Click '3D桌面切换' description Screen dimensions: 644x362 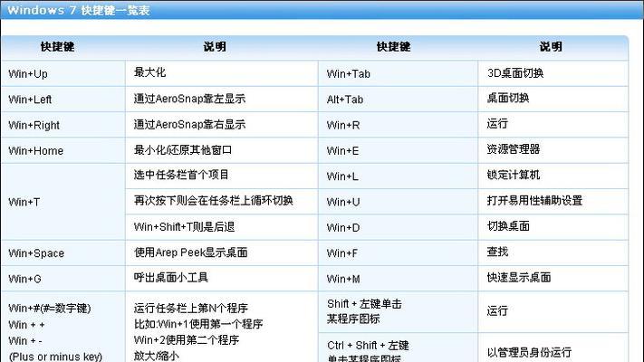coord(515,73)
